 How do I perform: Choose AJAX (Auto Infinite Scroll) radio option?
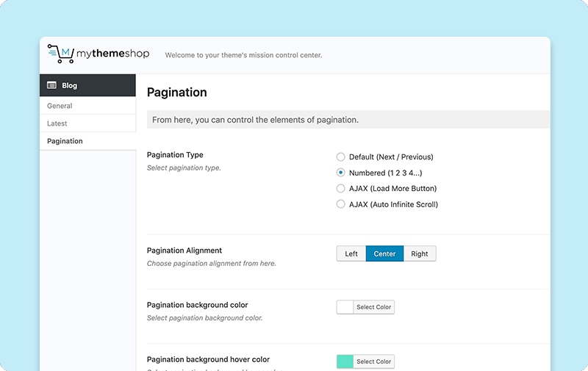tap(340, 203)
